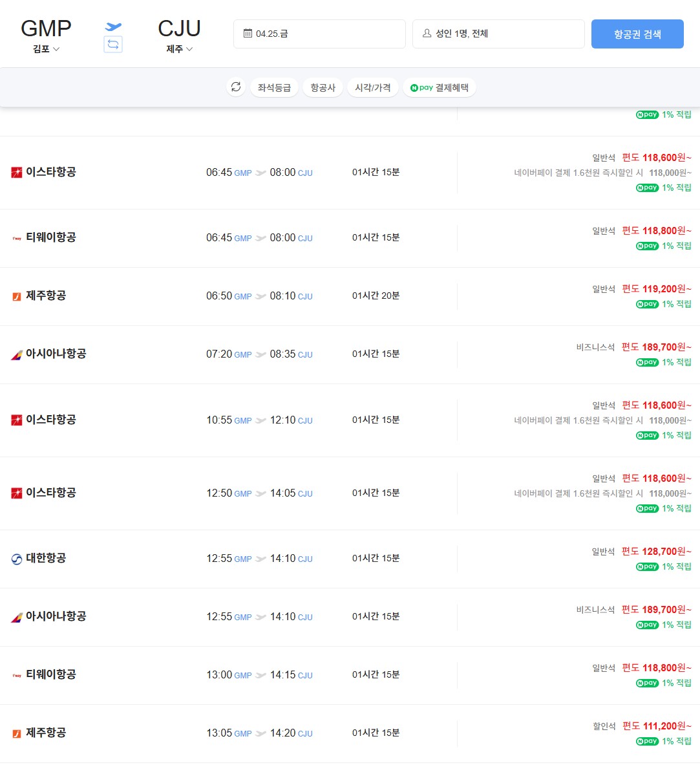This screenshot has height=765, width=700.
Task: Open the 시각/가격 filter
Action: pos(373,87)
